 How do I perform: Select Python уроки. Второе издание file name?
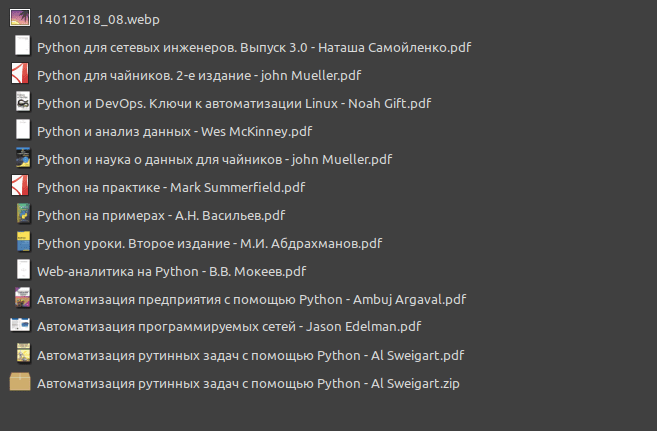tap(208, 243)
